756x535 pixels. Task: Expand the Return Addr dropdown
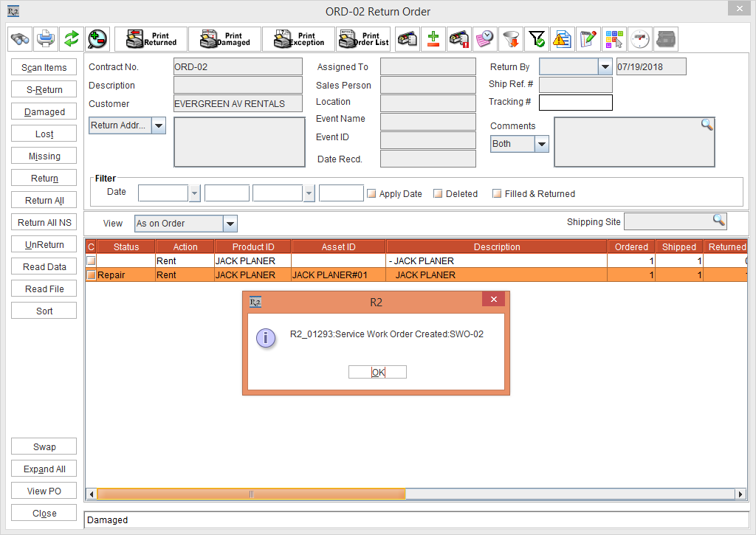[x=157, y=125]
